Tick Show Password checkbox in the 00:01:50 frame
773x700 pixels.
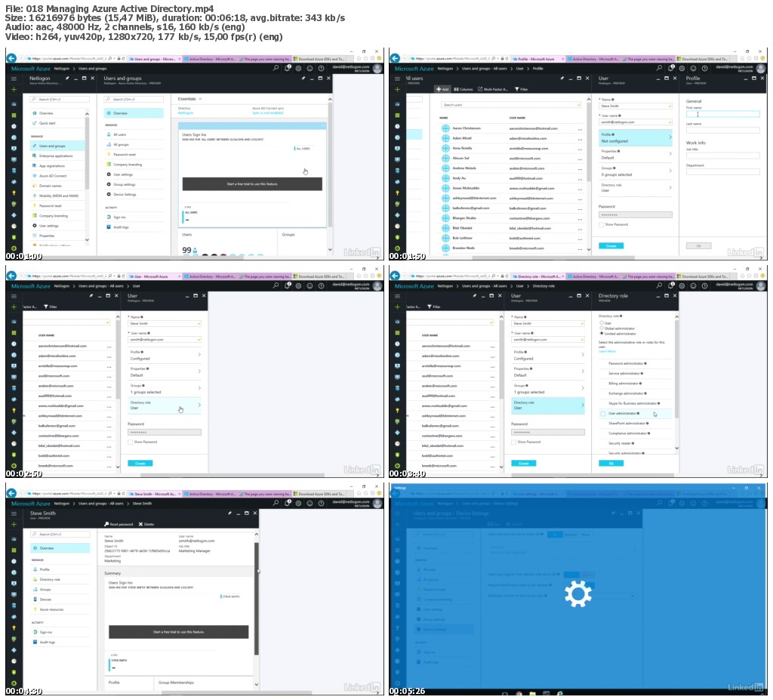point(601,224)
